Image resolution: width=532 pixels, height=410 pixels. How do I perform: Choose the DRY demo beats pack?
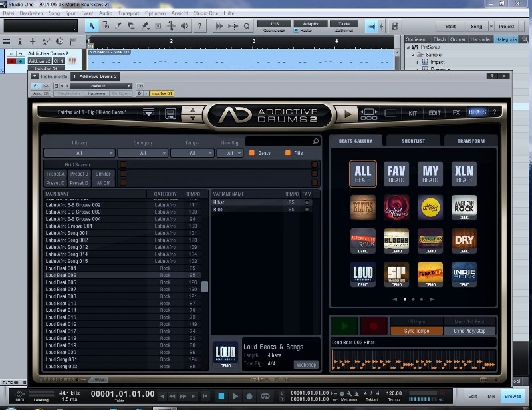[x=464, y=240]
